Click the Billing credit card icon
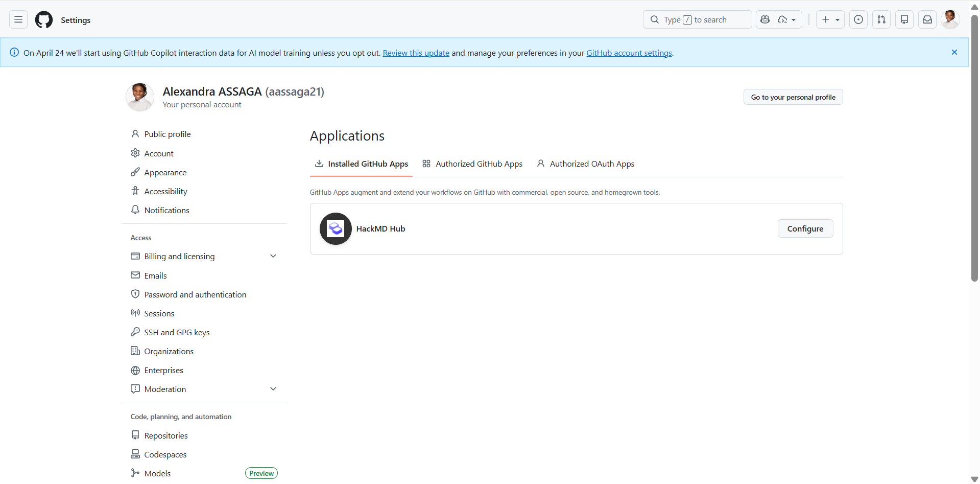 pos(135,256)
